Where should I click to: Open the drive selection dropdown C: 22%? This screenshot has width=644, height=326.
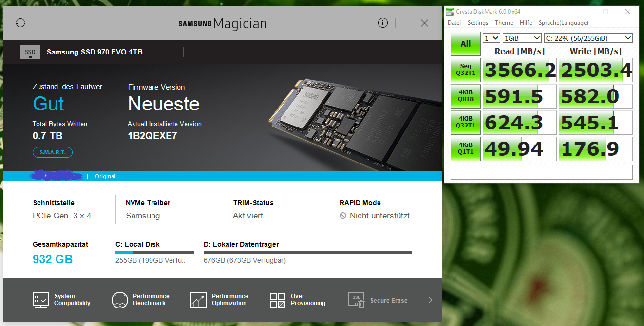tap(588, 38)
